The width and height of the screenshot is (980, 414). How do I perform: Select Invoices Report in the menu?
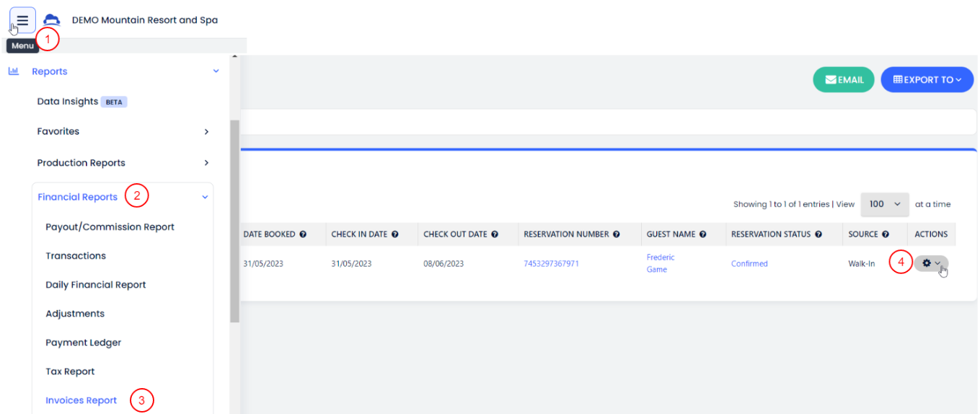pos(81,400)
